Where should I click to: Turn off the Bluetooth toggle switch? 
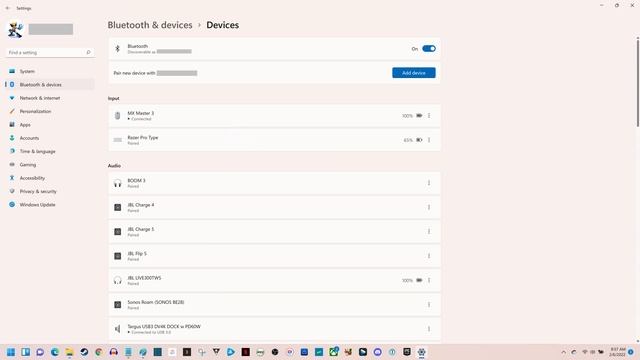429,49
